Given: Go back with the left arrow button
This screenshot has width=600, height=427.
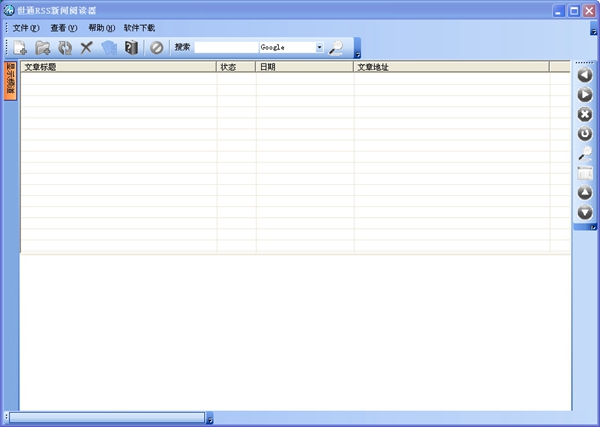Looking at the screenshot, I should click(585, 75).
